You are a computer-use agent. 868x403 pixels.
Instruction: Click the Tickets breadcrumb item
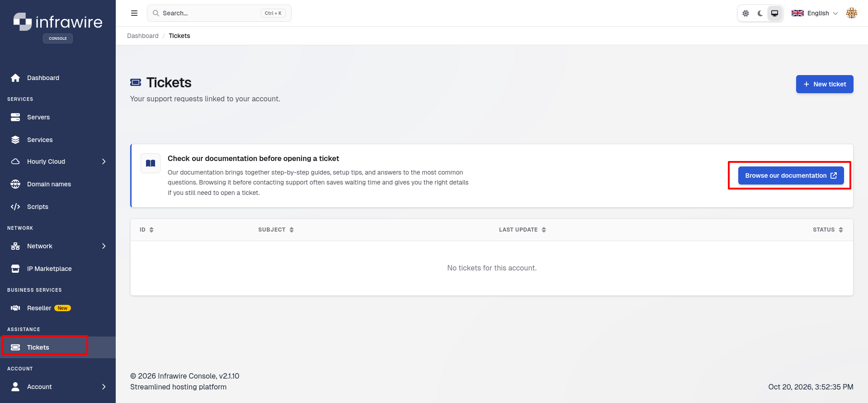coord(179,36)
